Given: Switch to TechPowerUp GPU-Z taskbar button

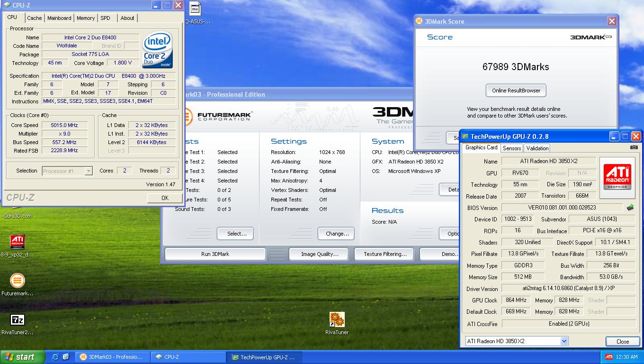Looking at the screenshot, I should tap(264, 357).
